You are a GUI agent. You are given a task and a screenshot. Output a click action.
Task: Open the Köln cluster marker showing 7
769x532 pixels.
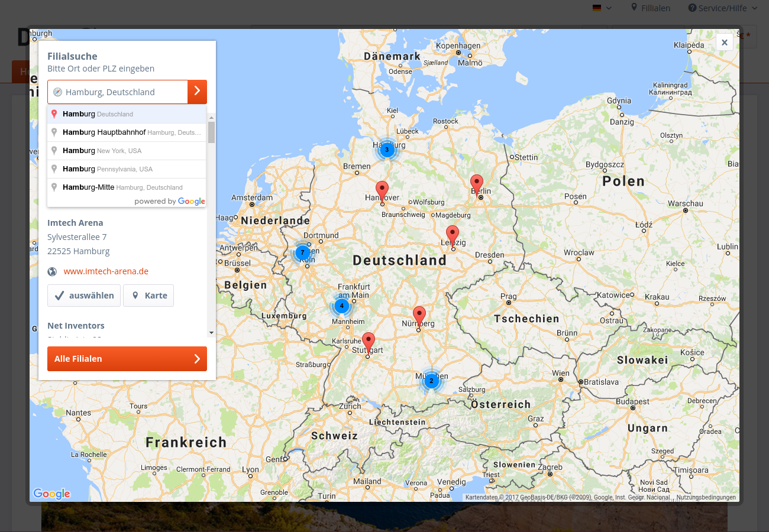(302, 252)
